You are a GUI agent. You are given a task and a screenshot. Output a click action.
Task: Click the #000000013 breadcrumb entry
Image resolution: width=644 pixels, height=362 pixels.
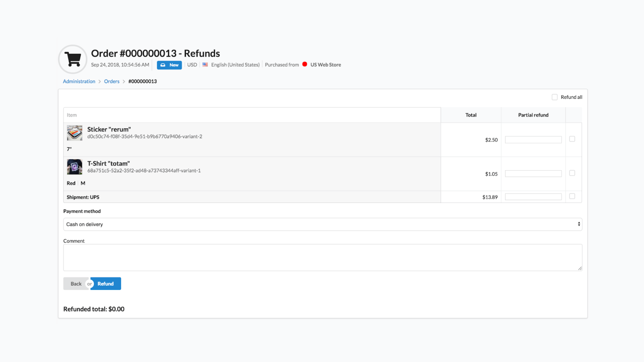click(142, 81)
